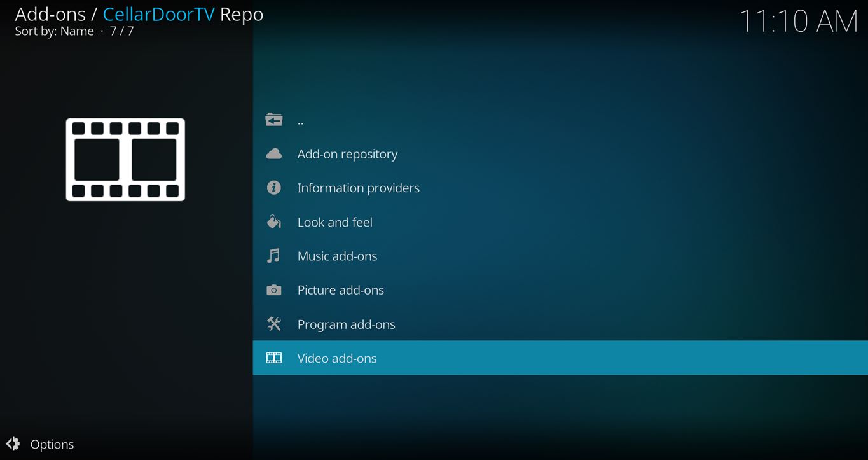Open Picture add-ons list
The width and height of the screenshot is (868, 460).
pyautogui.click(x=340, y=290)
